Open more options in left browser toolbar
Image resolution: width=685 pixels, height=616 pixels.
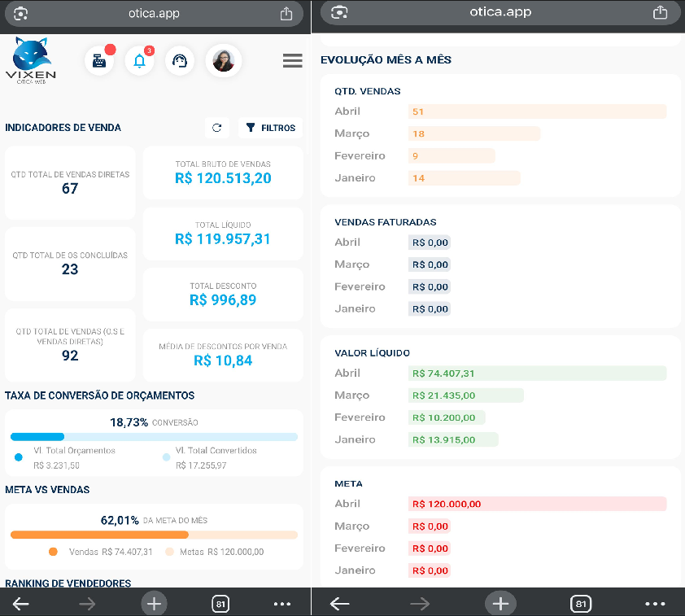coord(282,604)
